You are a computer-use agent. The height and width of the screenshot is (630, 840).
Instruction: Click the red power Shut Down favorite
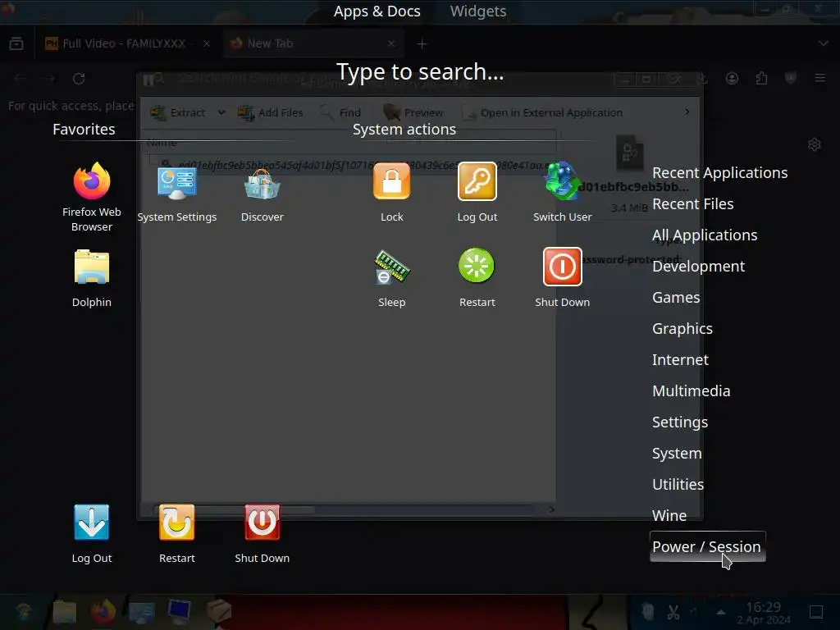point(262,523)
